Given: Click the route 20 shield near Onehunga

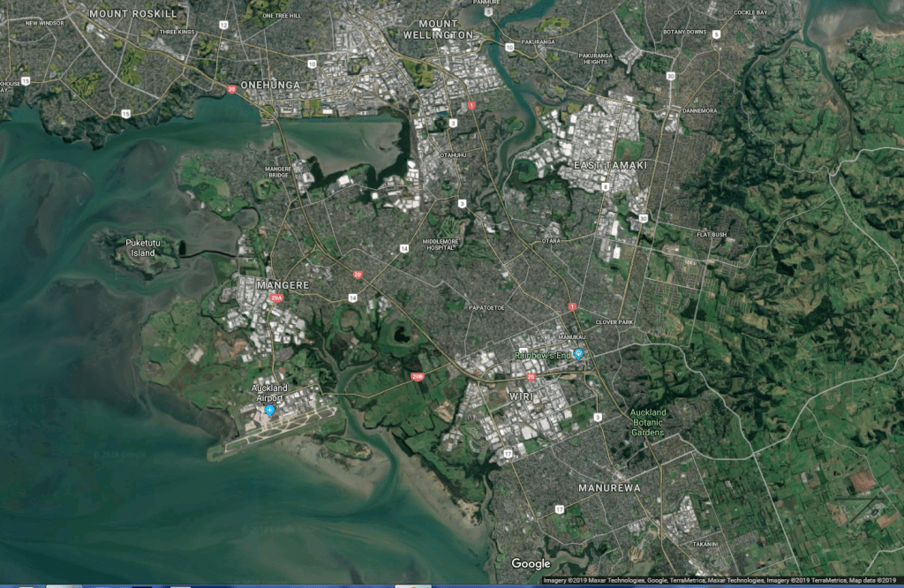Looking at the screenshot, I should coord(231,89).
